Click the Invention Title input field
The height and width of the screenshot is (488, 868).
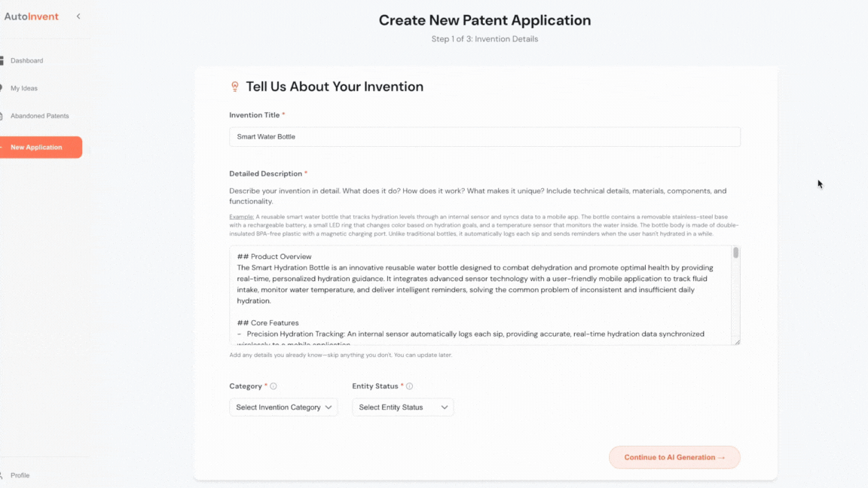pyautogui.click(x=484, y=136)
